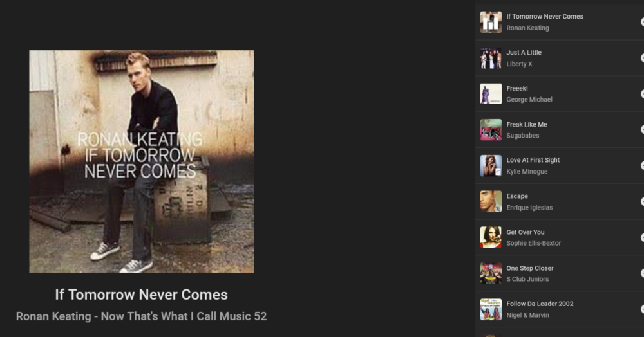Click the One Step Closer thumbnail
The height and width of the screenshot is (337, 644).
pos(491,273)
